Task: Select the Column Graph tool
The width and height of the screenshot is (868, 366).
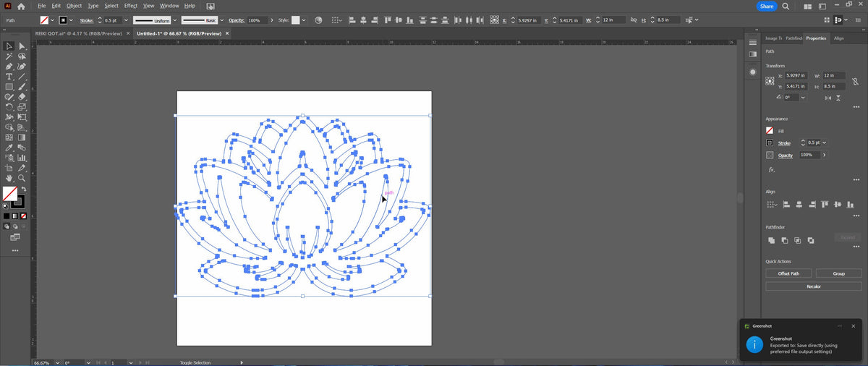Action: pyautogui.click(x=22, y=158)
